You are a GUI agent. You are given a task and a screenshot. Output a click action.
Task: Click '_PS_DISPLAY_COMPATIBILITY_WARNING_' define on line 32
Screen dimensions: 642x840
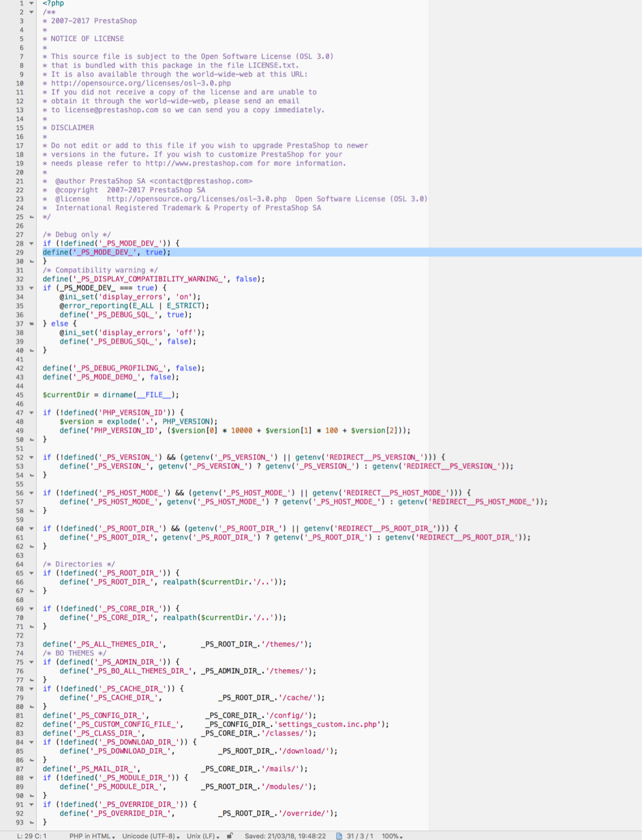(x=154, y=279)
